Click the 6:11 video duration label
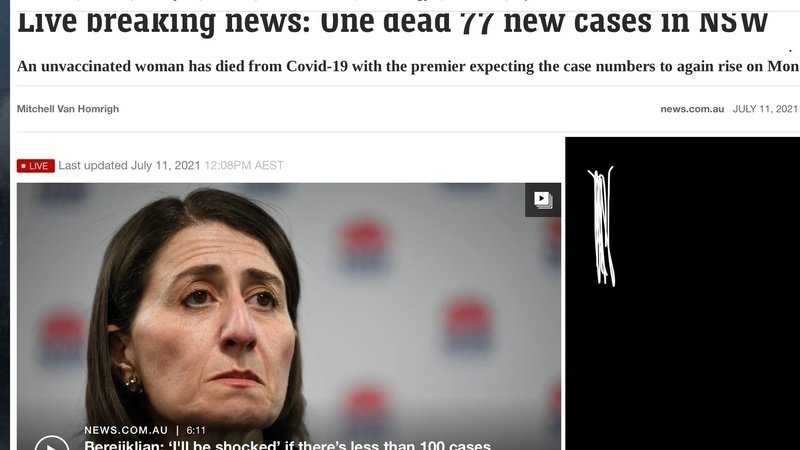This screenshot has width=800, height=450. coord(196,430)
